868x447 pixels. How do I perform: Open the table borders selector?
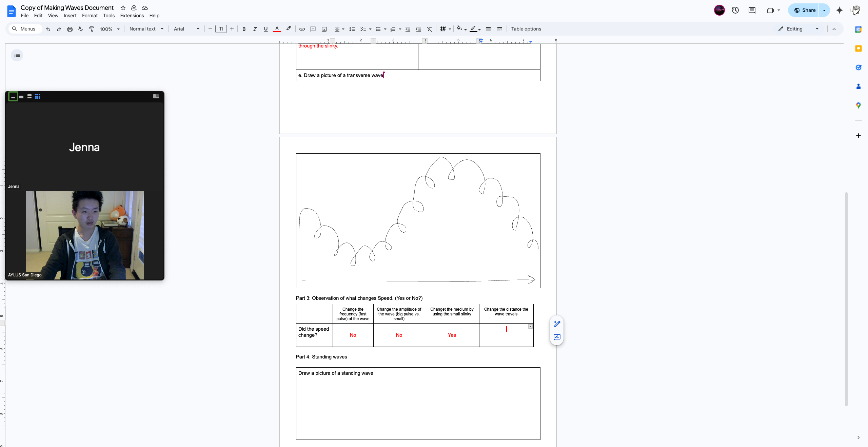click(x=446, y=29)
